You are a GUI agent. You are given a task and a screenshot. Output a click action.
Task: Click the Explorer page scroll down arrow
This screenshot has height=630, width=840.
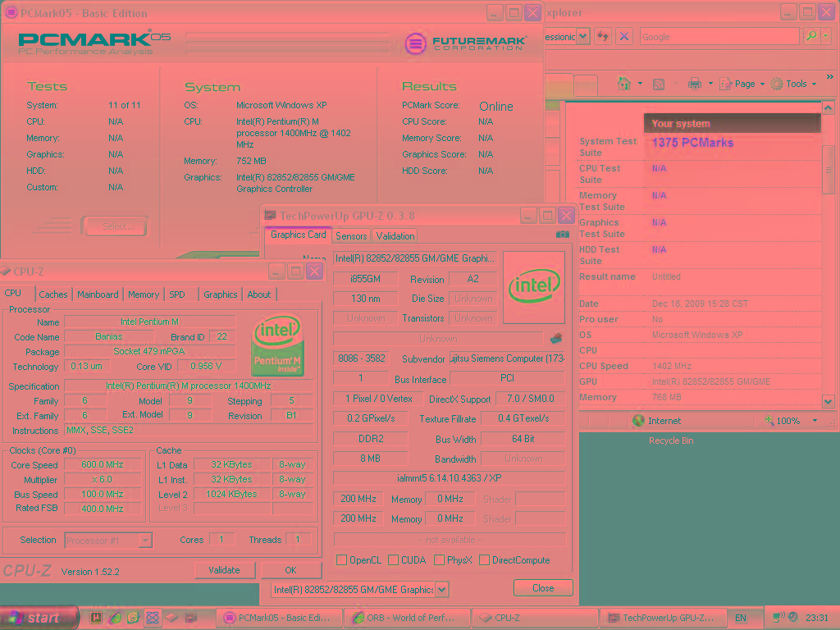point(829,401)
